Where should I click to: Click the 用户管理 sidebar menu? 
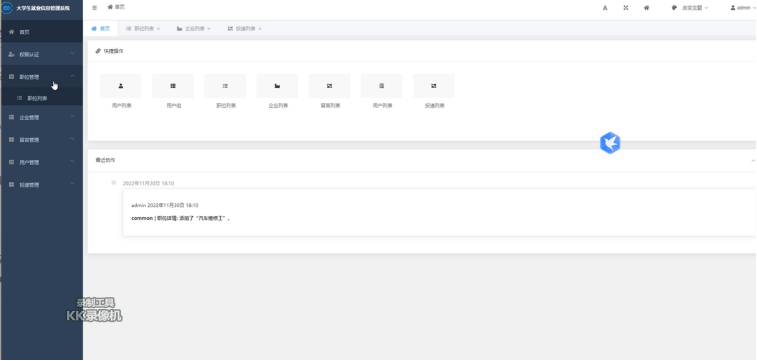[x=42, y=162]
